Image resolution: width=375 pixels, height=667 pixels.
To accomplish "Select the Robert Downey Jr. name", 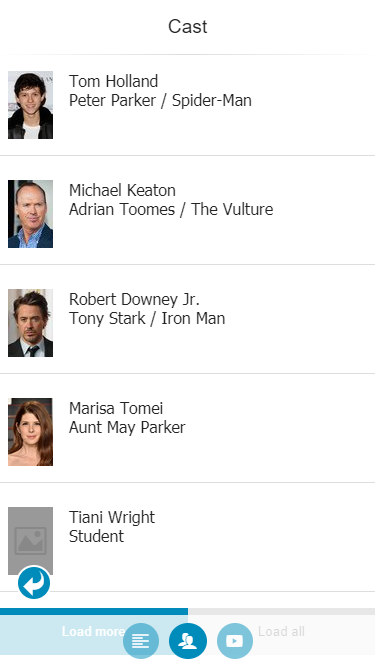I will (134, 299).
